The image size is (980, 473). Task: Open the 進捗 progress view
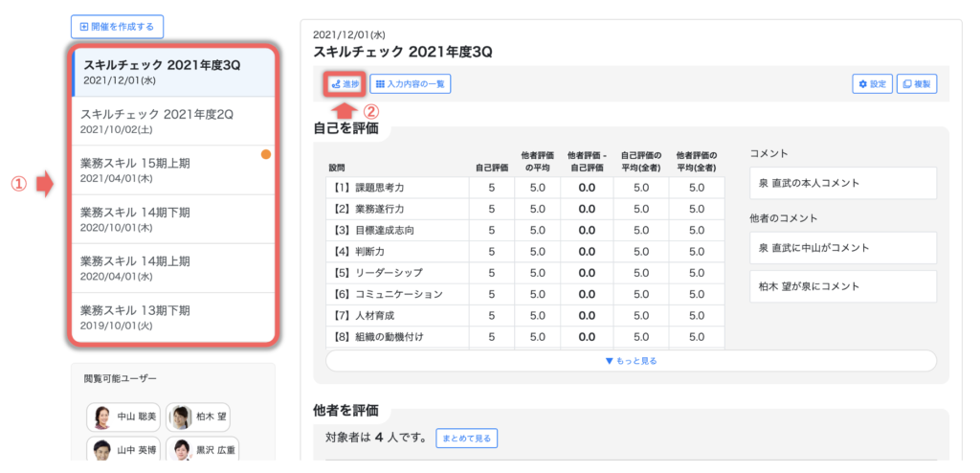[344, 83]
